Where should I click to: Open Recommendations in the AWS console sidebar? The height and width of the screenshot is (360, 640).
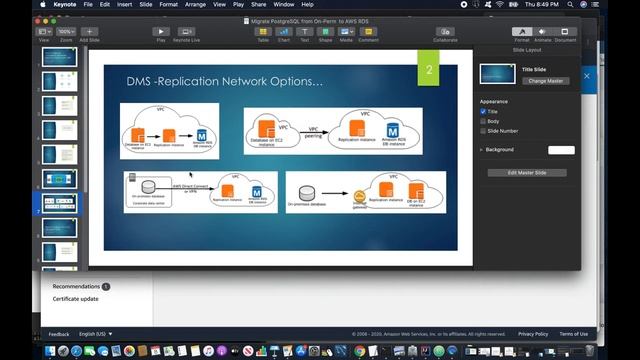(x=76, y=287)
